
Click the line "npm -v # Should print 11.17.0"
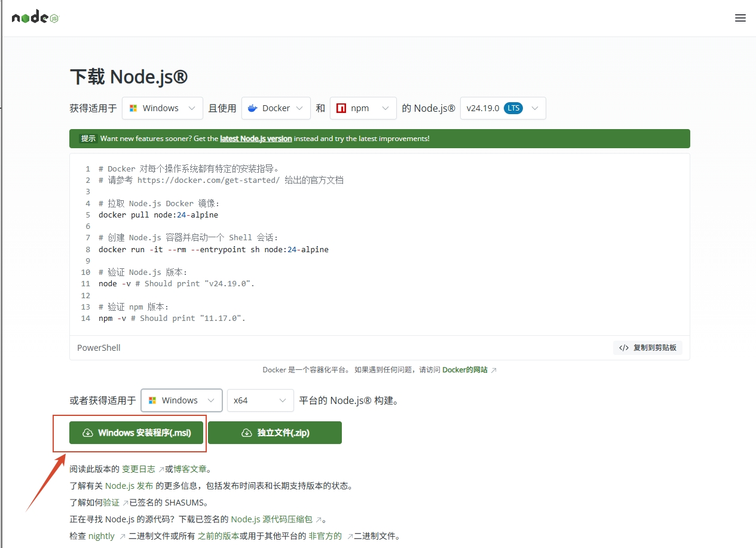[x=172, y=319]
